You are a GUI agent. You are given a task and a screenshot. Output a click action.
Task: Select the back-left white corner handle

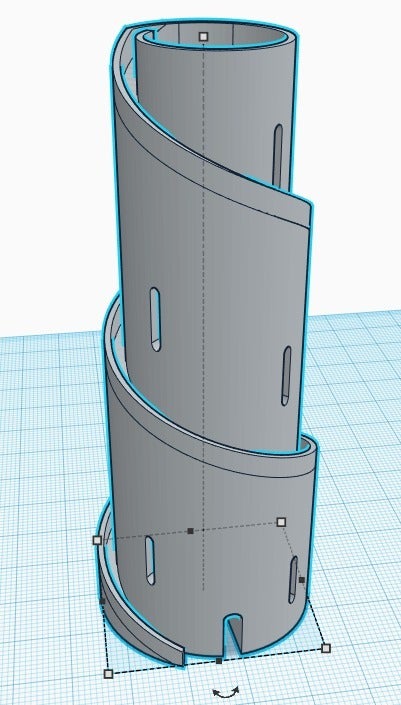click(x=97, y=540)
